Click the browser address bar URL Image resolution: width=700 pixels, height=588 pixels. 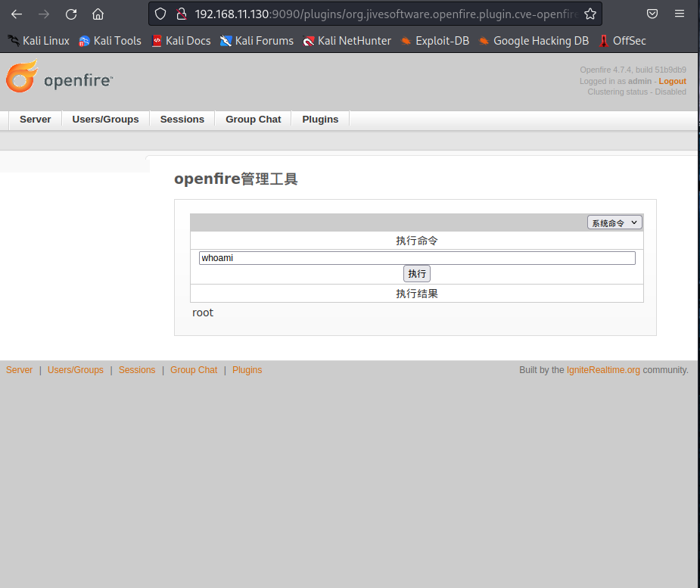(386, 14)
